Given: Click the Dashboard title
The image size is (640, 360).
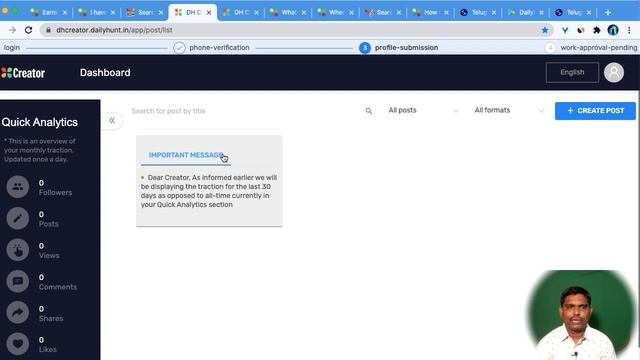Looking at the screenshot, I should coord(105,73).
